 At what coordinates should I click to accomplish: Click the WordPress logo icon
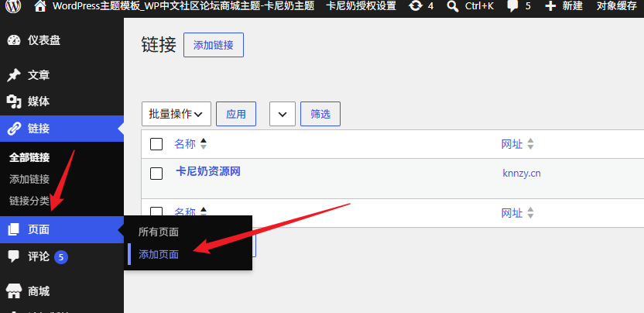pyautogui.click(x=14, y=5)
